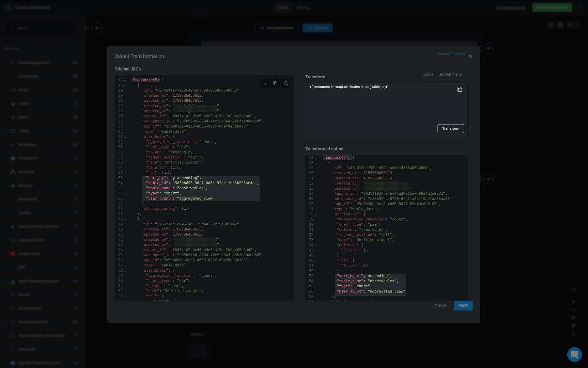Click Test run button behind the dialog
This screenshot has height=368, width=588.
pyautogui.click(x=318, y=28)
